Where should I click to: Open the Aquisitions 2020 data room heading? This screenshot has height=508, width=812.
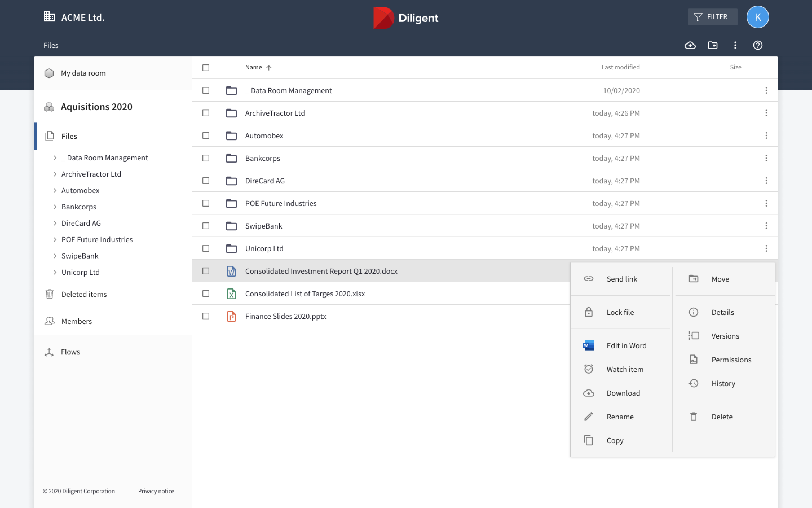coord(96,107)
